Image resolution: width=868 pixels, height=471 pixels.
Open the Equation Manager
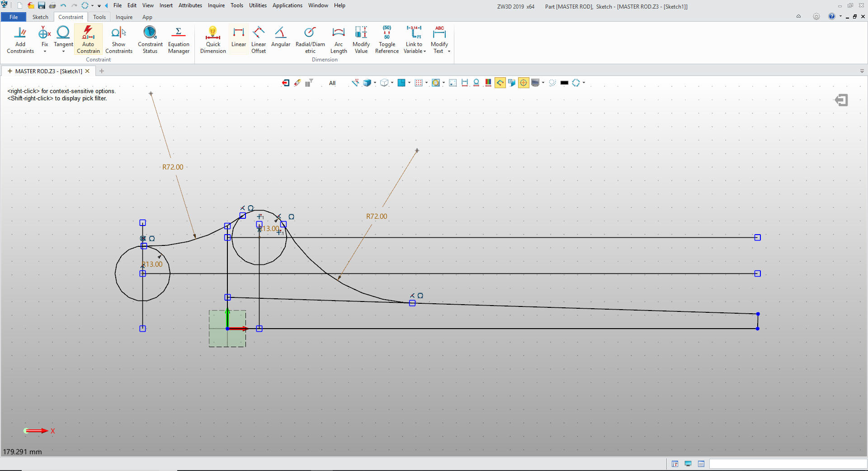pyautogui.click(x=179, y=40)
